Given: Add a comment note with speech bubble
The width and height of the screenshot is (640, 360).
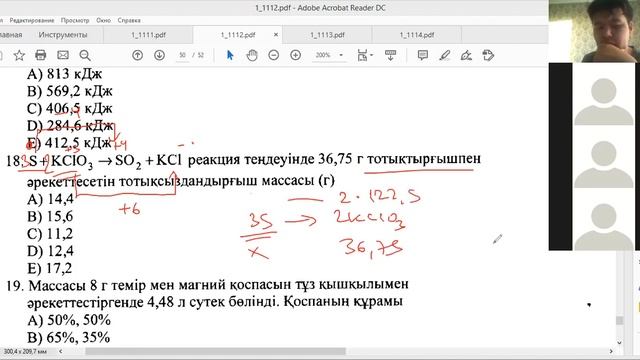Looking at the screenshot, I should tap(423, 55).
